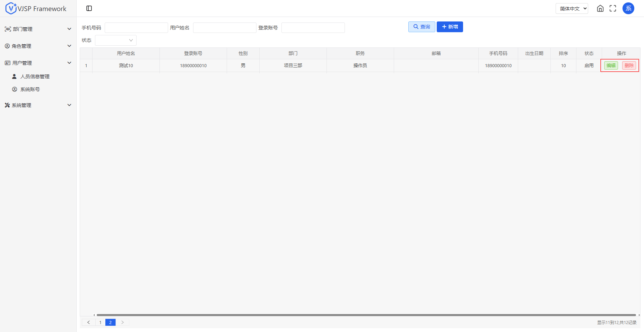Edit the 测试10 user row
This screenshot has height=332, width=644.
tap(611, 65)
